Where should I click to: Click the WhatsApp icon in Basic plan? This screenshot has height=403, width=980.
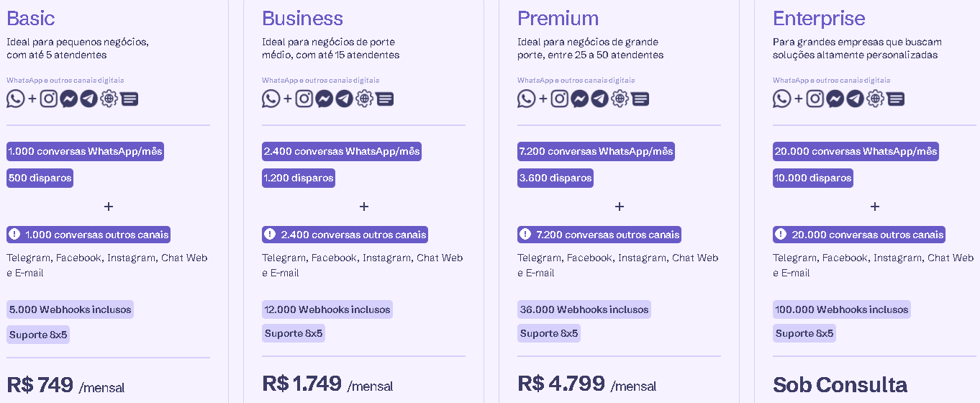pyautogui.click(x=16, y=99)
